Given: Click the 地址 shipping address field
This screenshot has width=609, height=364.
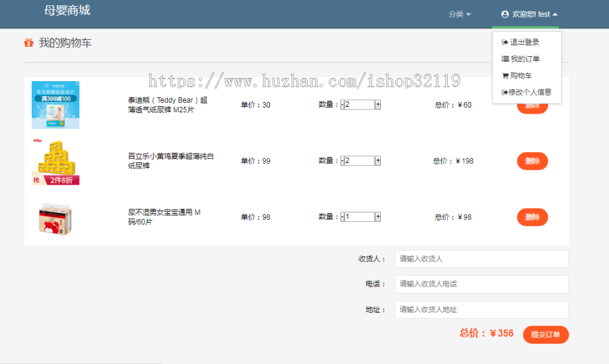Looking at the screenshot, I should (482, 310).
